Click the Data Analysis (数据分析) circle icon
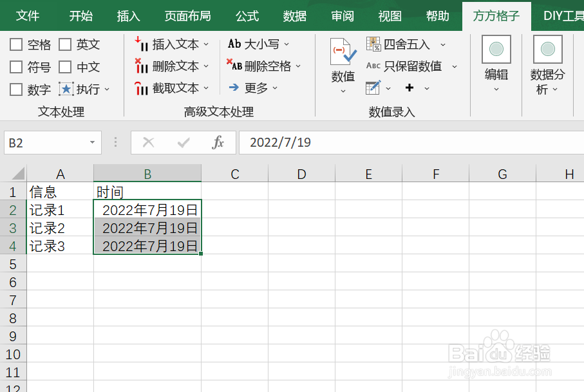584x392 pixels. point(547,49)
